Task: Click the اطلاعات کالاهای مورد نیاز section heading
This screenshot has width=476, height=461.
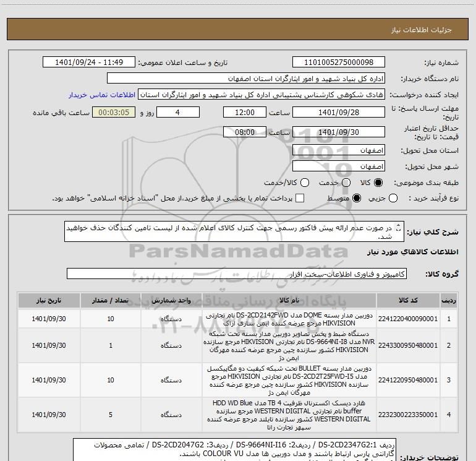Action: (x=412, y=252)
